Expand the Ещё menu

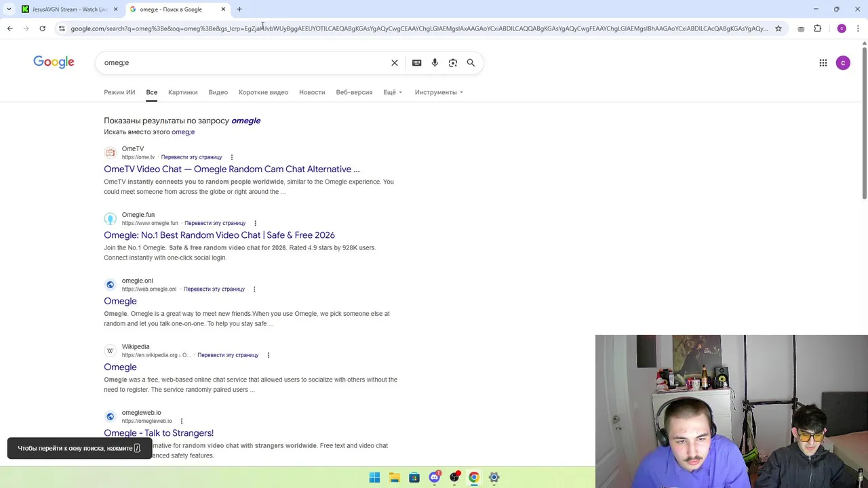(x=393, y=92)
